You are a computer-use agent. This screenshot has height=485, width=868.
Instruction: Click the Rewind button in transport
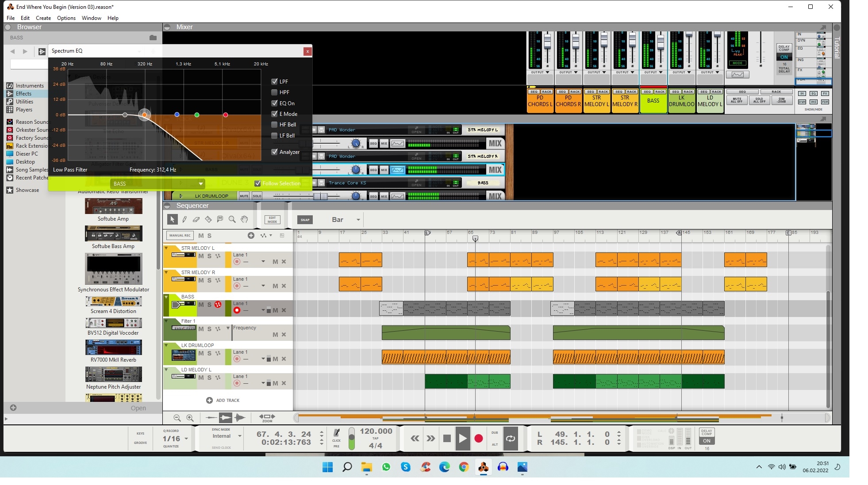tap(415, 439)
